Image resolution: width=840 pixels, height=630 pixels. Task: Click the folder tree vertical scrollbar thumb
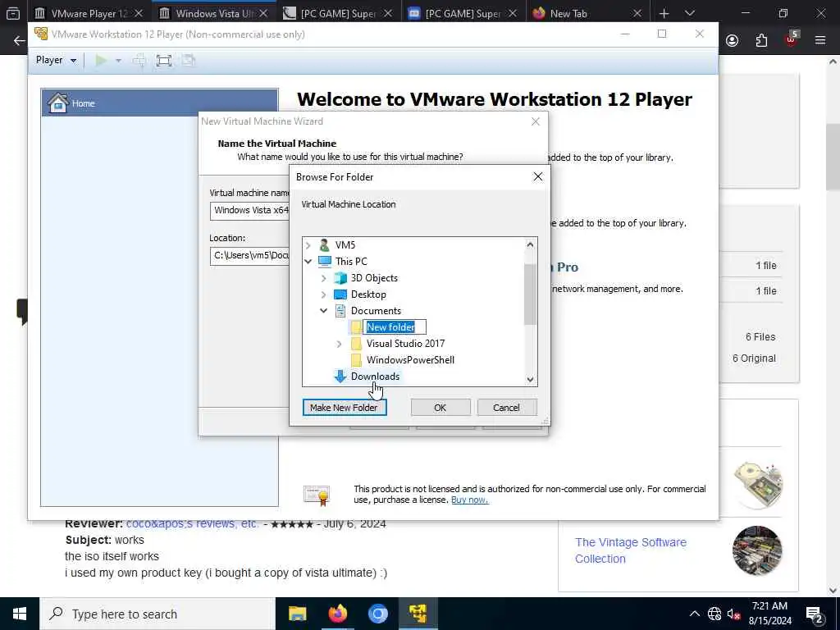point(530,294)
